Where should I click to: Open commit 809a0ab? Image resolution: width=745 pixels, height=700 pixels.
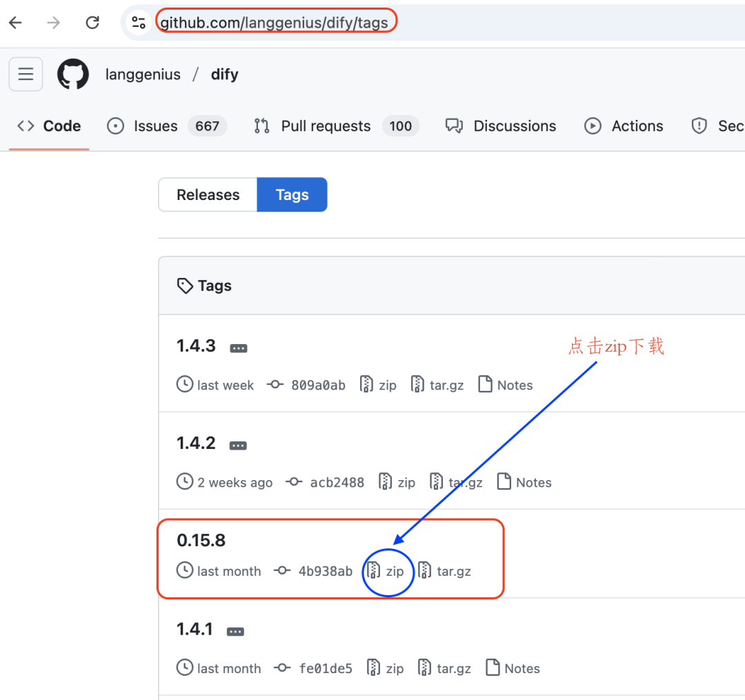tap(318, 385)
